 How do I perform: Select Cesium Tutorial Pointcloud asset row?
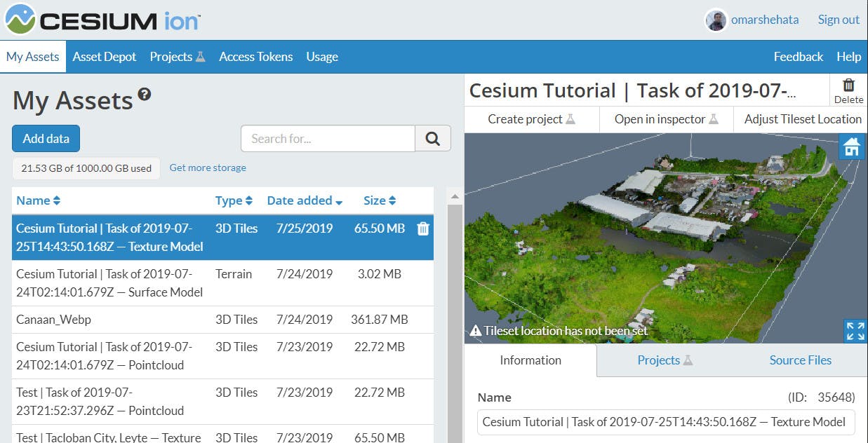222,356
